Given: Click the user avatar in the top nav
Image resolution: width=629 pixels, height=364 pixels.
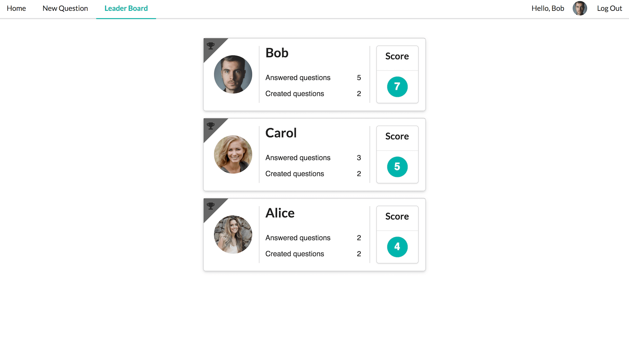Looking at the screenshot, I should (580, 8).
